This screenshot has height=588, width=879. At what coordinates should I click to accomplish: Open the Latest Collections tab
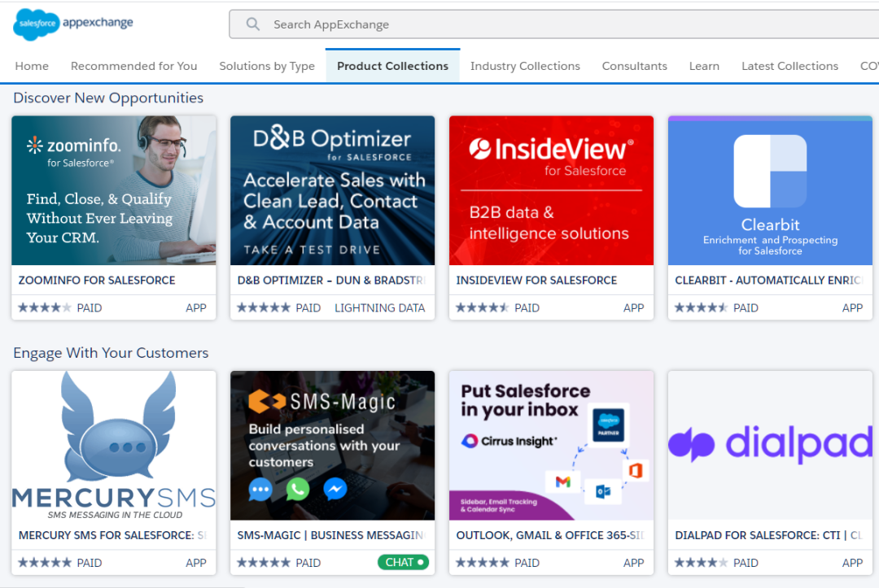(x=789, y=66)
